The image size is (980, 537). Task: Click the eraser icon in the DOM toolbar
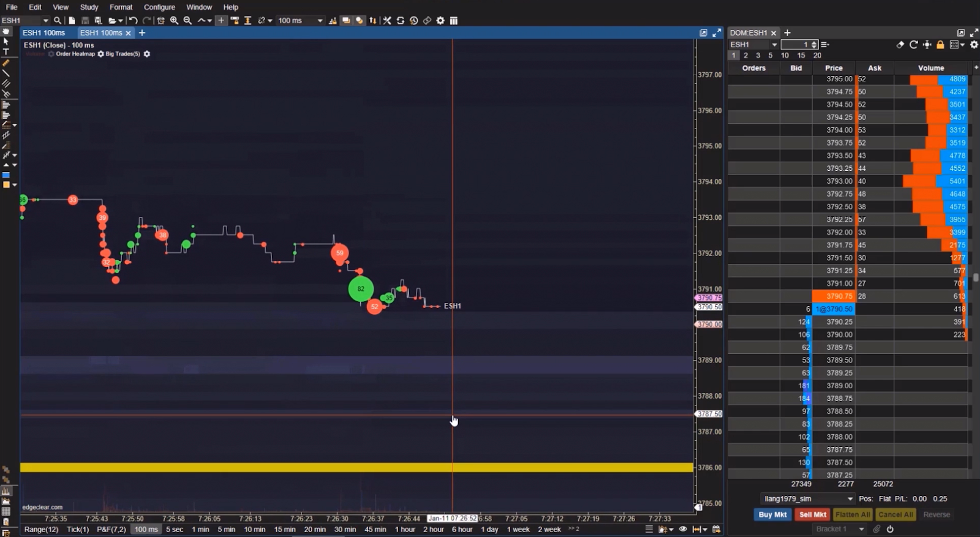pyautogui.click(x=900, y=45)
